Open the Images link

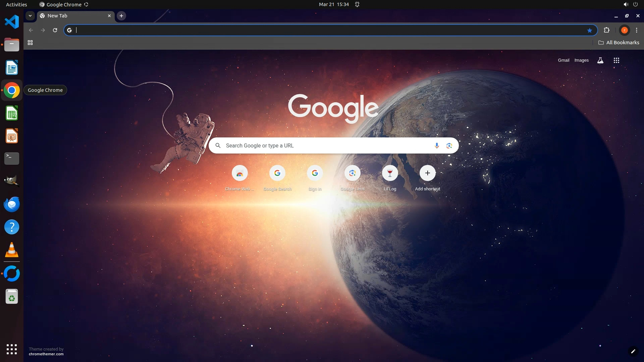(581, 60)
